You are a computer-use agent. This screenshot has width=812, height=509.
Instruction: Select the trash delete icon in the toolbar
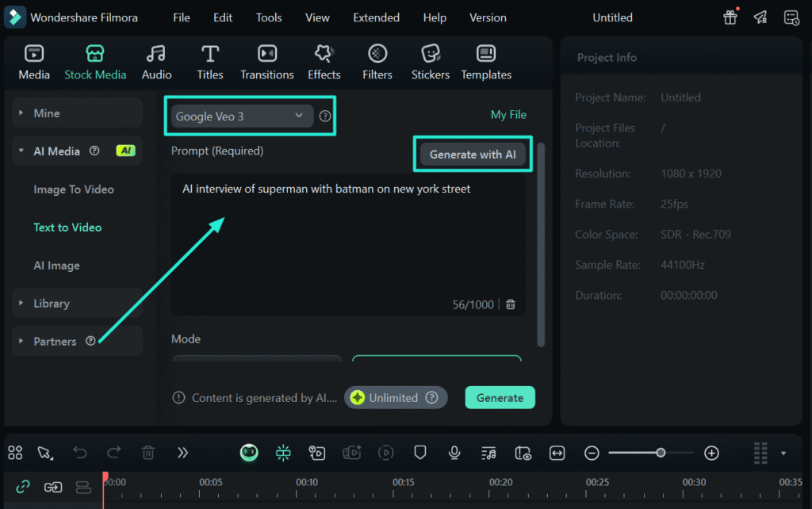[148, 453]
